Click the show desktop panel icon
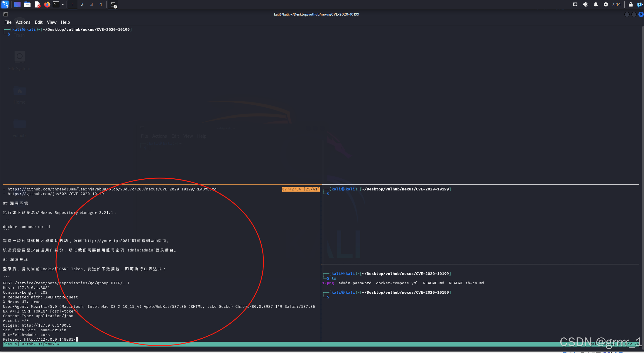644x353 pixels. tap(17, 4)
